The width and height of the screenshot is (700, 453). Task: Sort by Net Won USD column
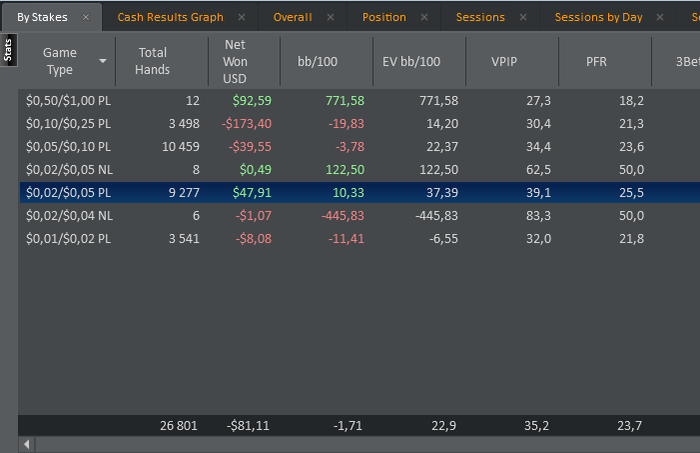click(x=235, y=61)
